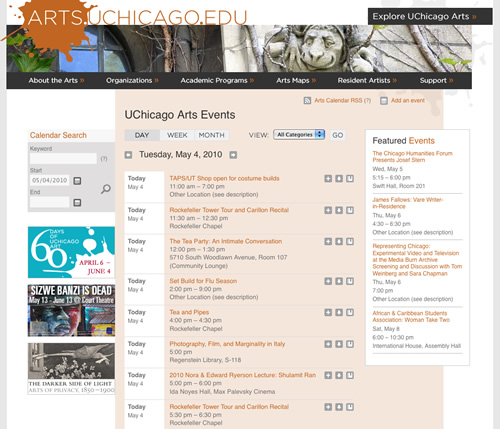Open the Support menu
Screen dimensions: 500x429
436,80
